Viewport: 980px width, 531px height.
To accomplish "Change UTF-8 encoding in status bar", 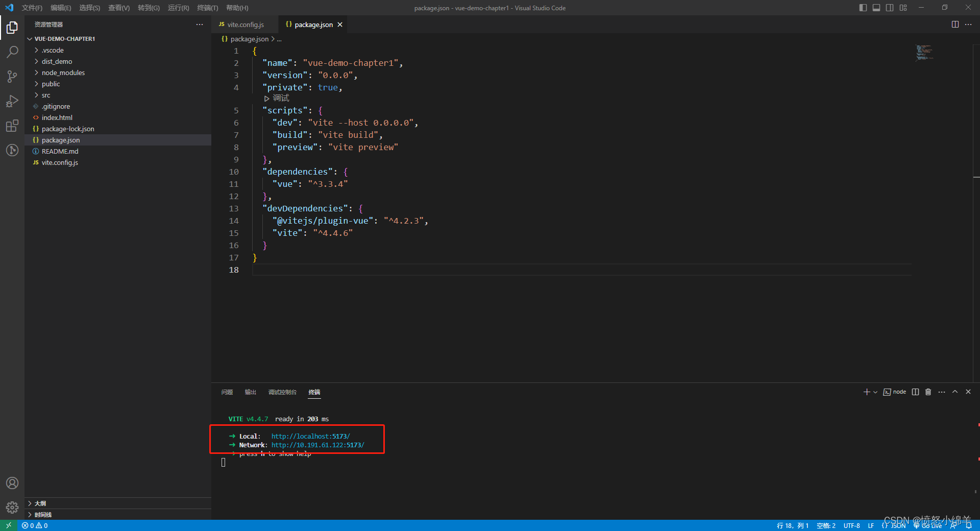I will (x=852, y=525).
